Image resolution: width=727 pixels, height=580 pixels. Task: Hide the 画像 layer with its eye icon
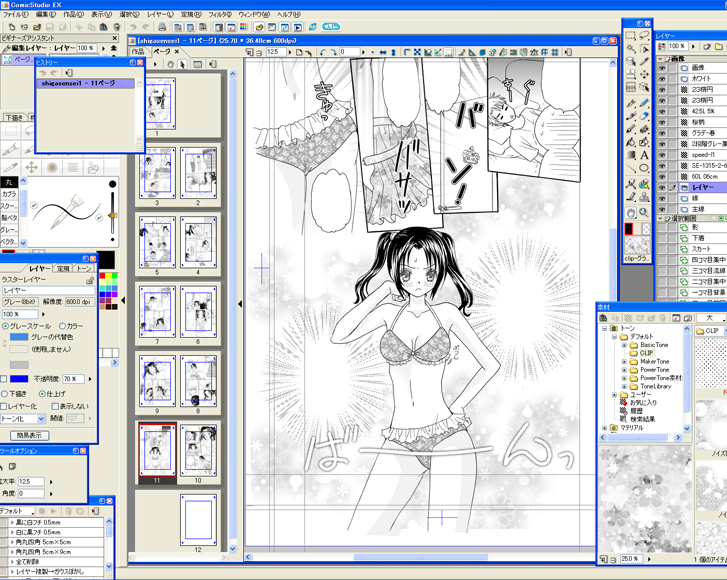662,68
